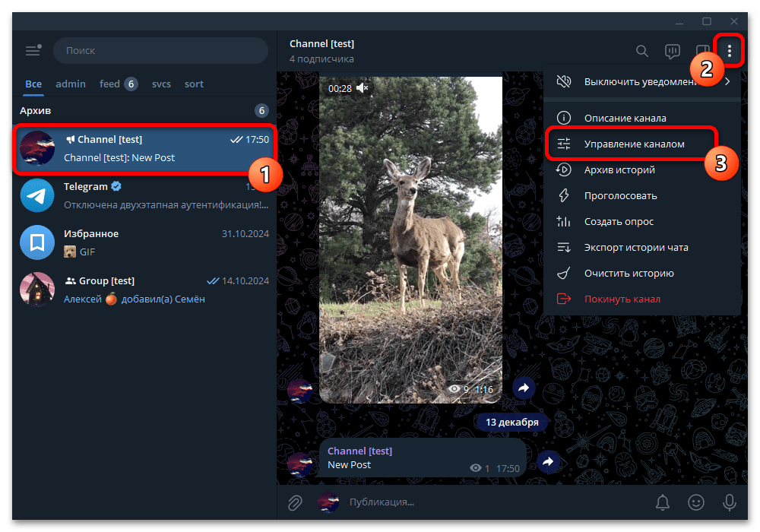Open the Group [test] chat

click(x=144, y=290)
